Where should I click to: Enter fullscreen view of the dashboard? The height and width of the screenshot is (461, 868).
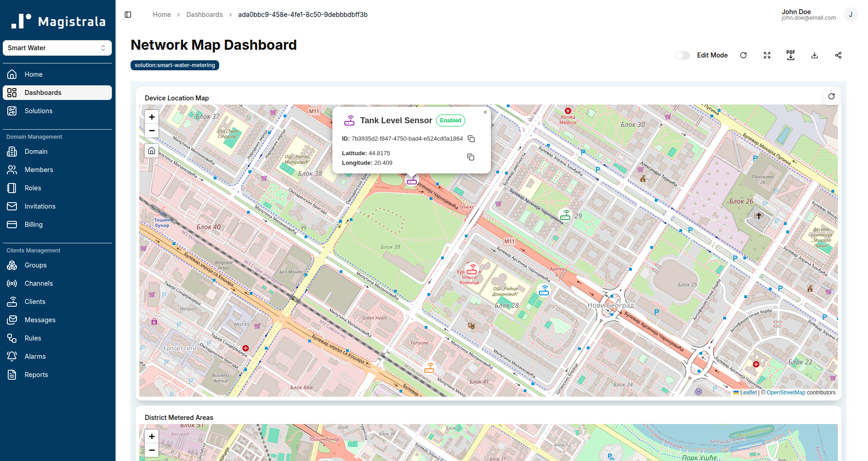click(767, 55)
